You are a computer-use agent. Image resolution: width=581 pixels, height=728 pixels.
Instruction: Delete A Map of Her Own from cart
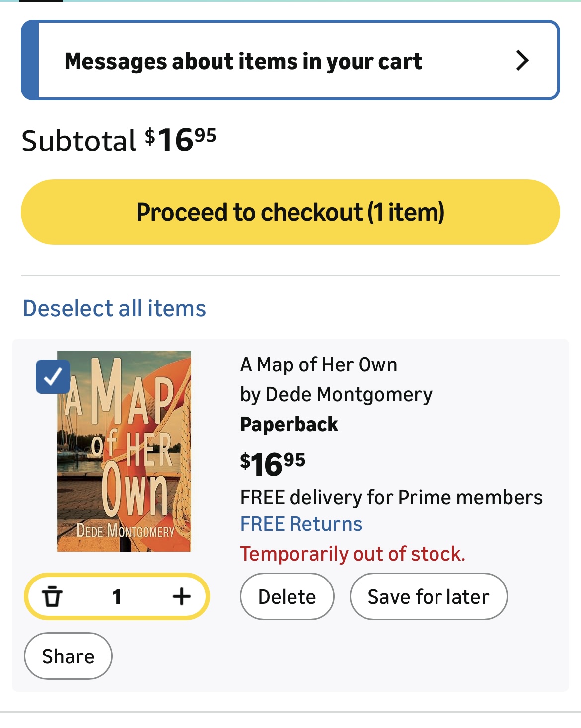287,596
